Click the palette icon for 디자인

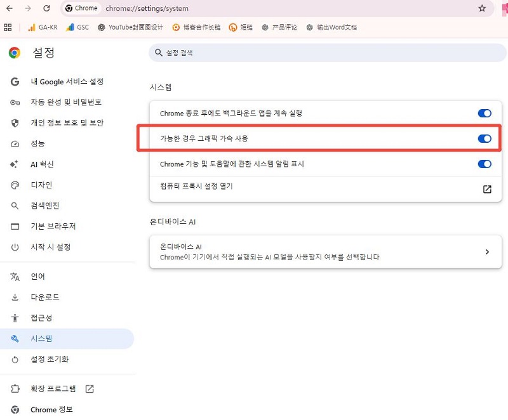click(15, 185)
